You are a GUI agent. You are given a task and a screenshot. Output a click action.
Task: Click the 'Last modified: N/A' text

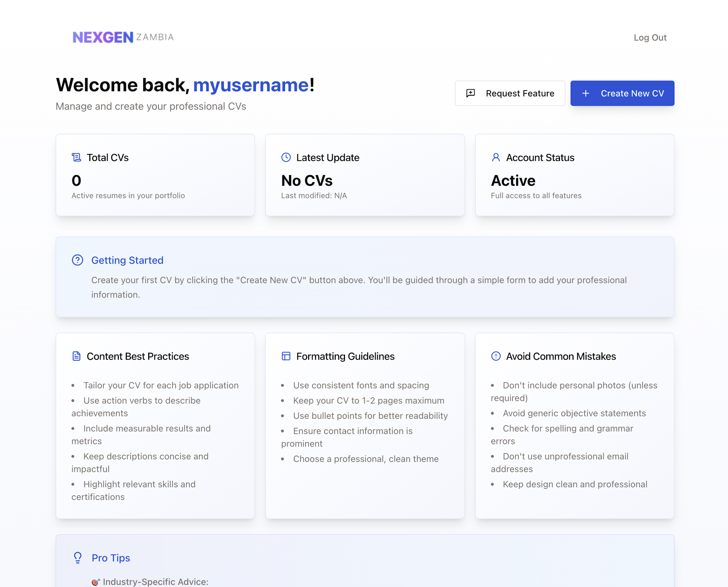[x=314, y=196]
